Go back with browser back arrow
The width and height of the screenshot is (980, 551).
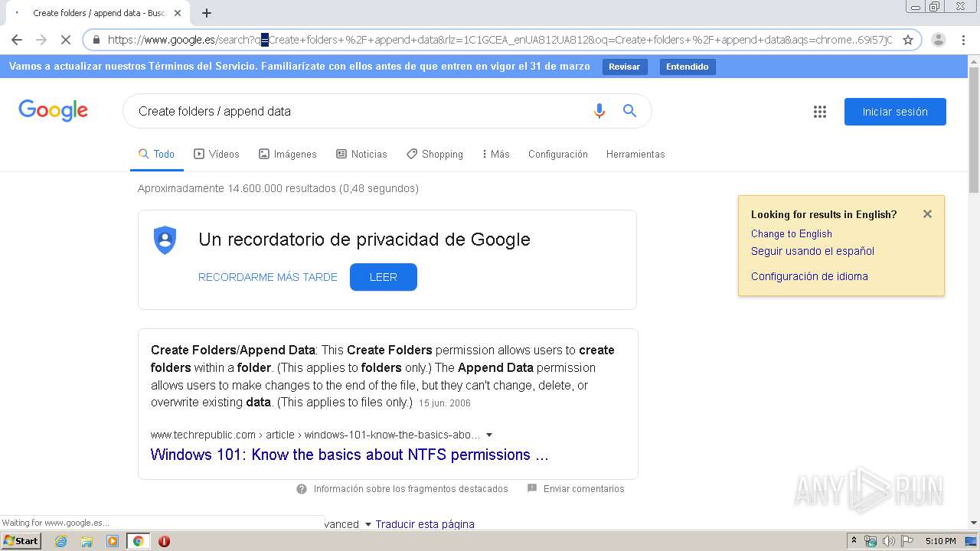click(17, 40)
